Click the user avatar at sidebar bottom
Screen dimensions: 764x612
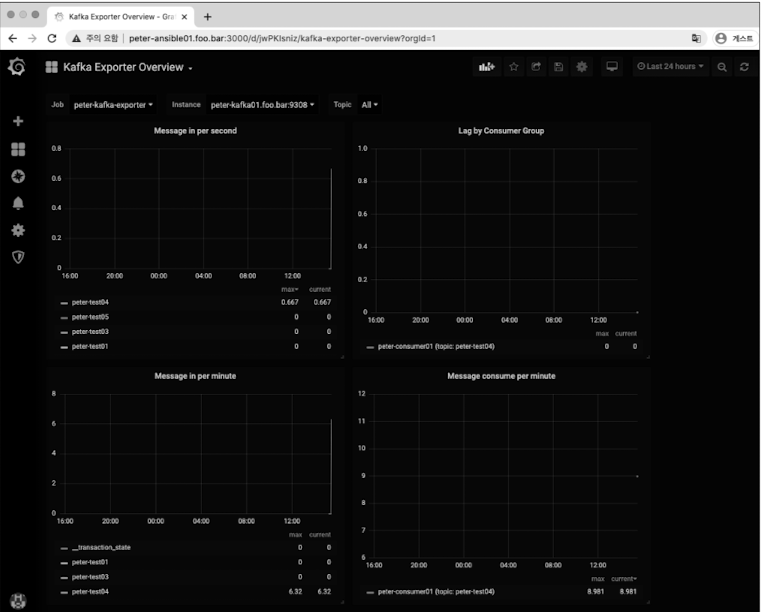pyautogui.click(x=18, y=600)
